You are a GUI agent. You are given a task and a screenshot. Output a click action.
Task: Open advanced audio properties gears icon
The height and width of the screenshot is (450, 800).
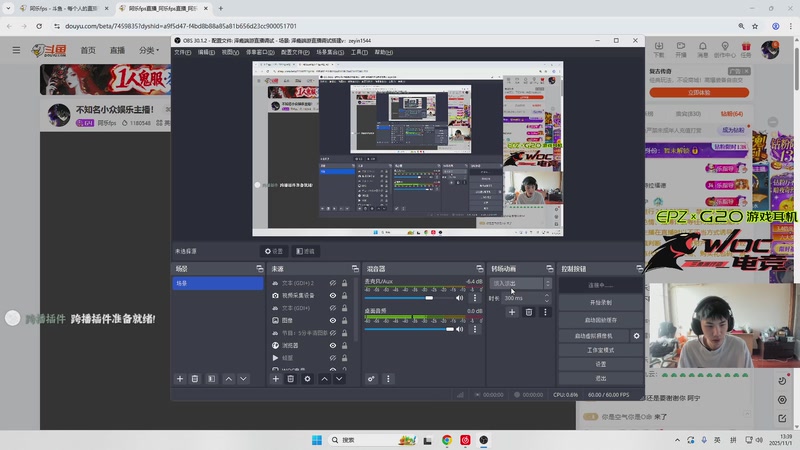tap(371, 379)
